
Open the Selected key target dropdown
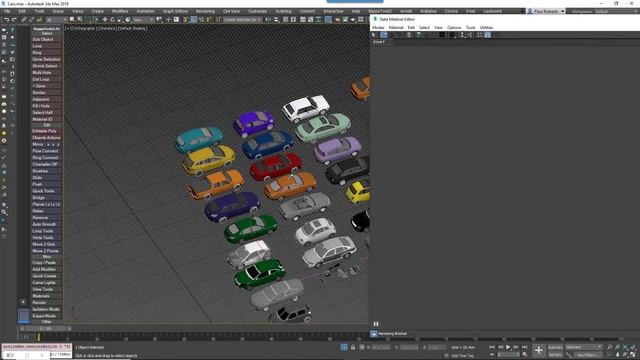584,347
